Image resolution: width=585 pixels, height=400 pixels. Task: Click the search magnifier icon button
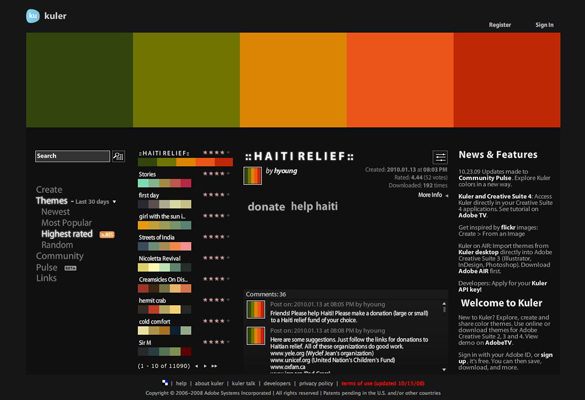point(118,156)
